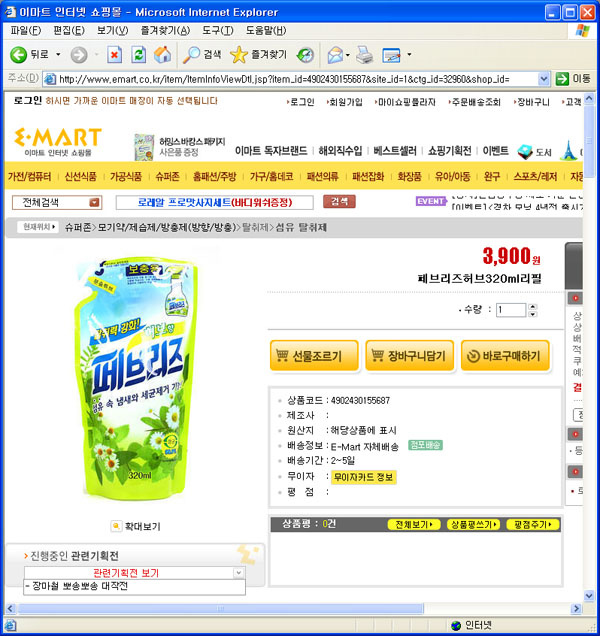
Task: Open the 보기(V) menu
Action: (x=112, y=30)
